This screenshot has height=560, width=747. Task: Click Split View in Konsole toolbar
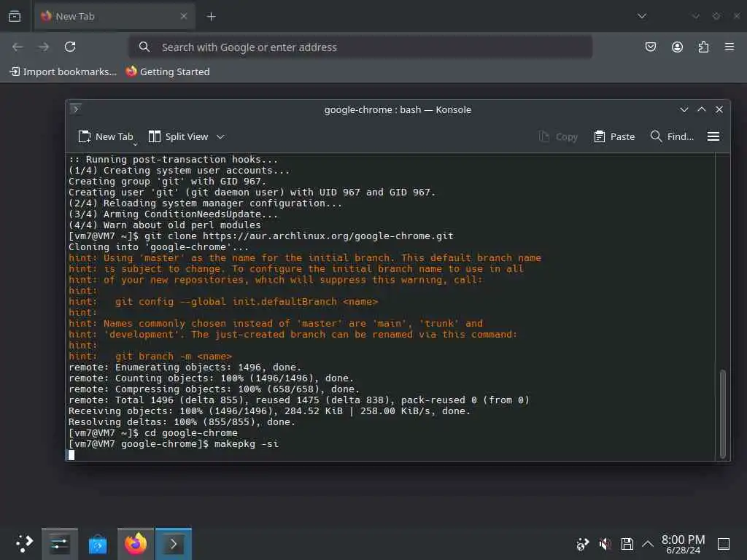(x=178, y=136)
